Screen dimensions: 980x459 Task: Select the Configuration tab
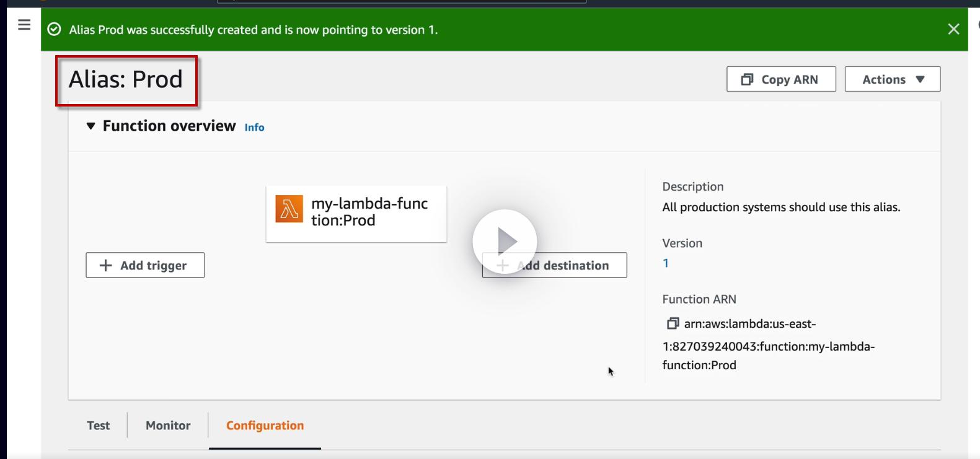(x=265, y=426)
